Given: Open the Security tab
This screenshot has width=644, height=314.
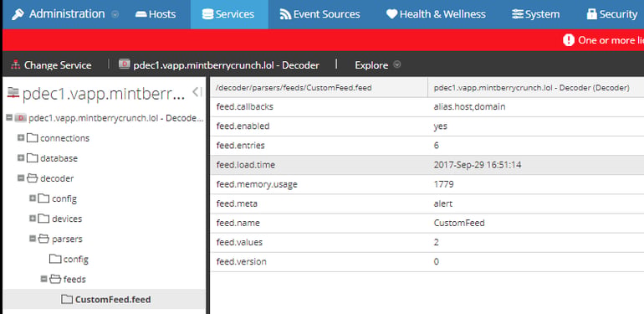Looking at the screenshot, I should click(x=611, y=14).
